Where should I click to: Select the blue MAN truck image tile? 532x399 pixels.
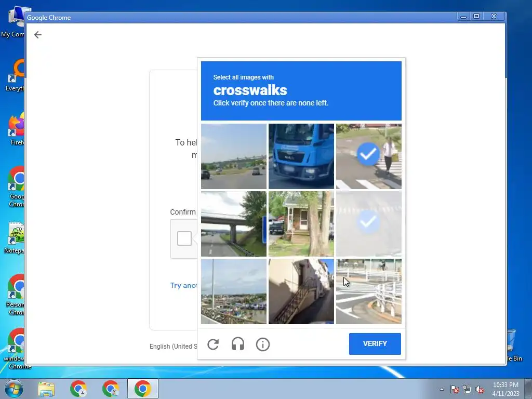click(x=301, y=156)
